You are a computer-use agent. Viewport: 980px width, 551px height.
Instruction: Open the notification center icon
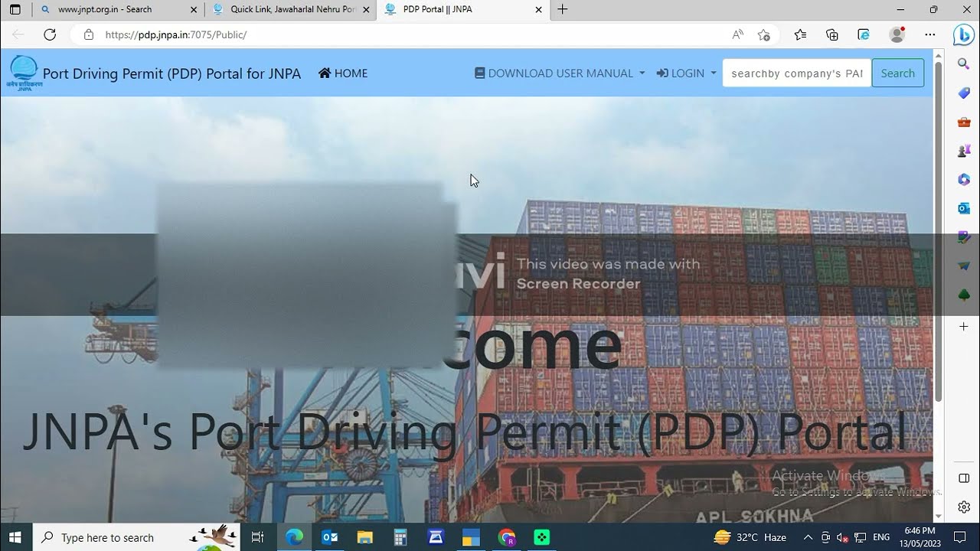(x=960, y=537)
